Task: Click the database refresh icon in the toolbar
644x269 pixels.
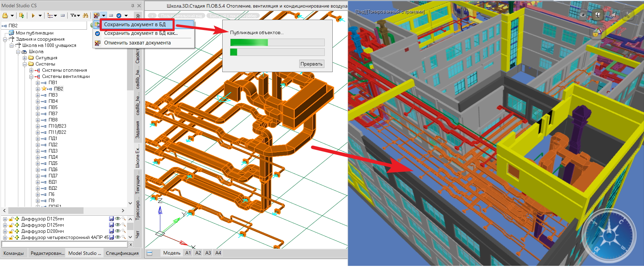Action: point(21,16)
